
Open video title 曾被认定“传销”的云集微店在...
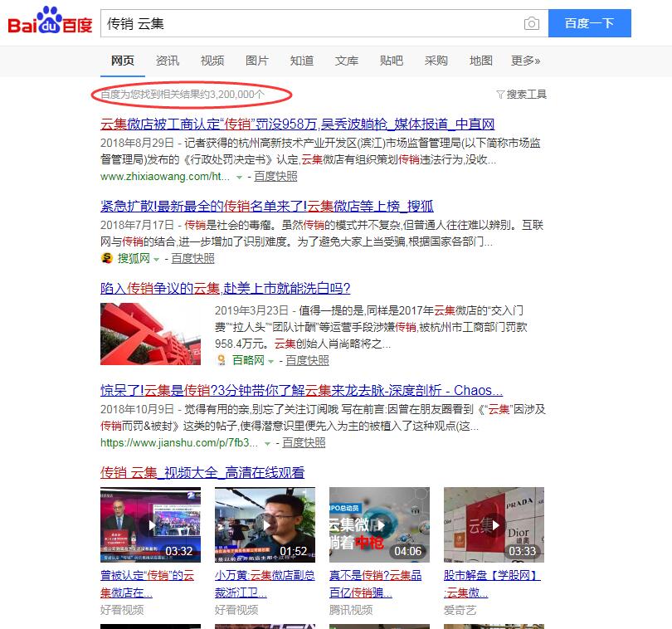tap(148, 584)
